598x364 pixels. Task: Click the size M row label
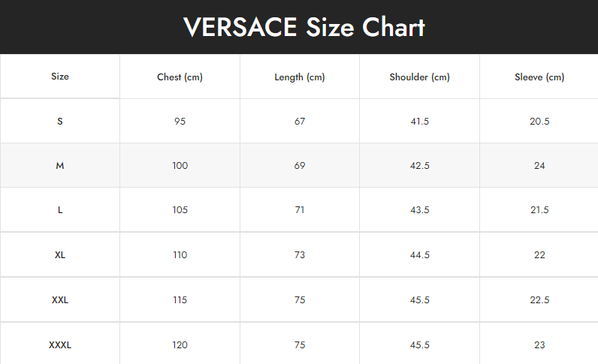pos(60,166)
